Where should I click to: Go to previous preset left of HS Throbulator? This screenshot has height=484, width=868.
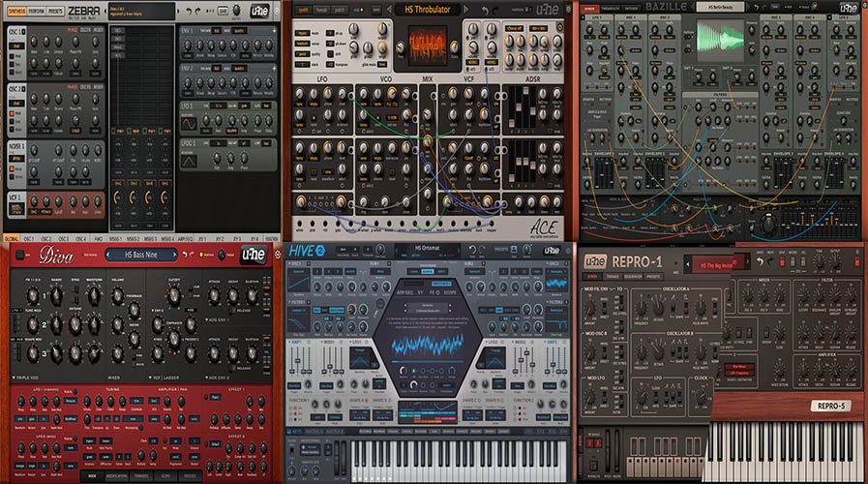(390, 10)
